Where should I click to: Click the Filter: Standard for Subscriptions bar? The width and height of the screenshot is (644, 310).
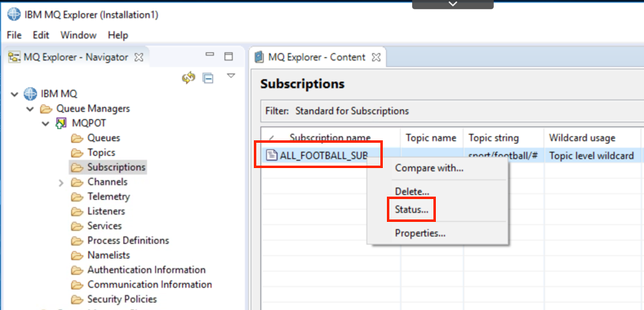tap(452, 111)
